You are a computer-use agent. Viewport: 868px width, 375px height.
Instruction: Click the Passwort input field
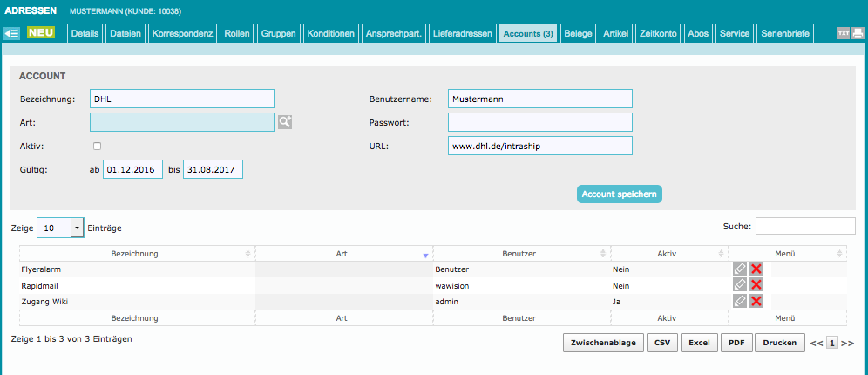point(539,122)
